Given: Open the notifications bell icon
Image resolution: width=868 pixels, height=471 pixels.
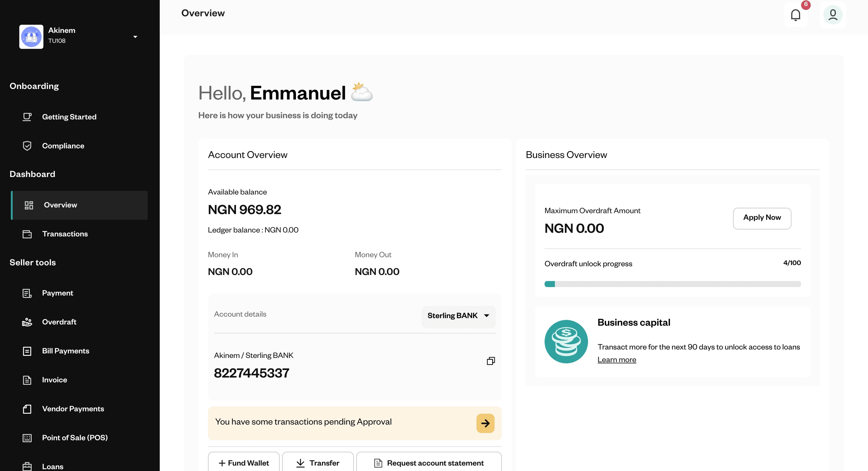Looking at the screenshot, I should (796, 15).
